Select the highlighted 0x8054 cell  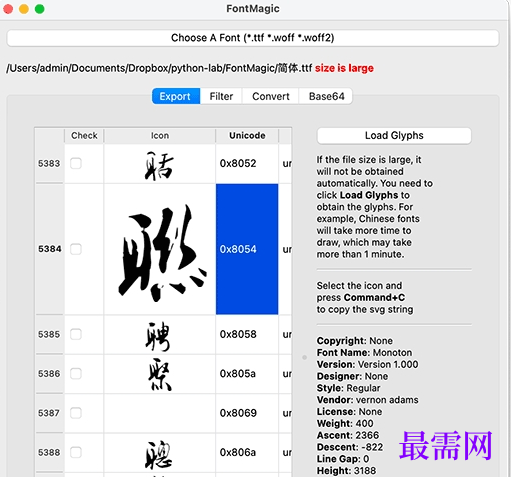[x=247, y=249]
